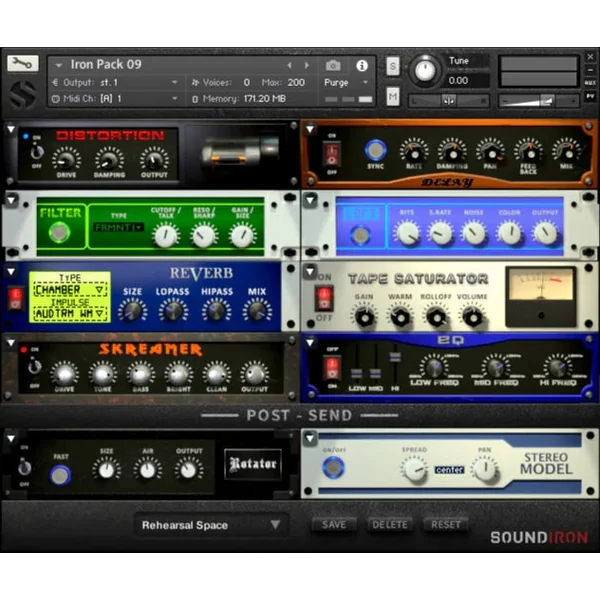Click the SAVE preset button

334,524
